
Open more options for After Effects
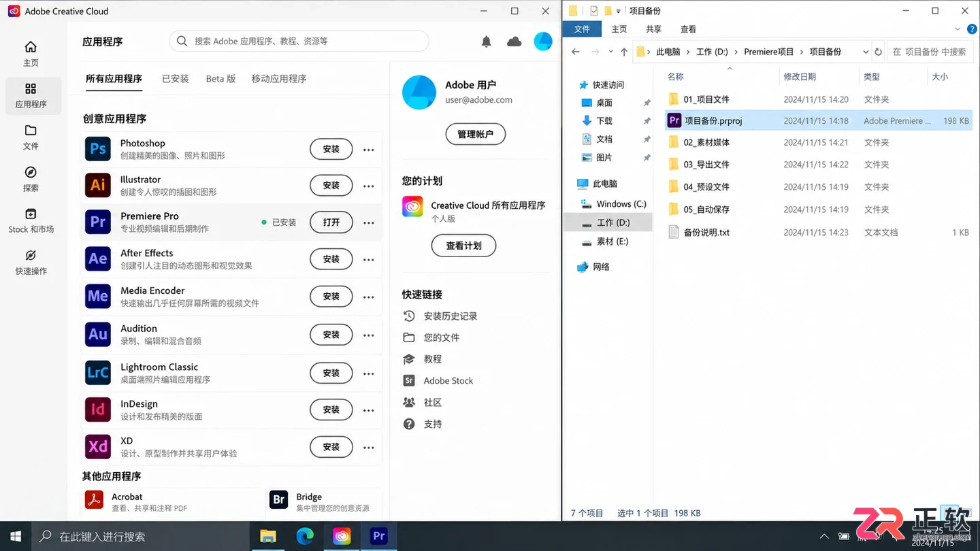[x=369, y=259]
